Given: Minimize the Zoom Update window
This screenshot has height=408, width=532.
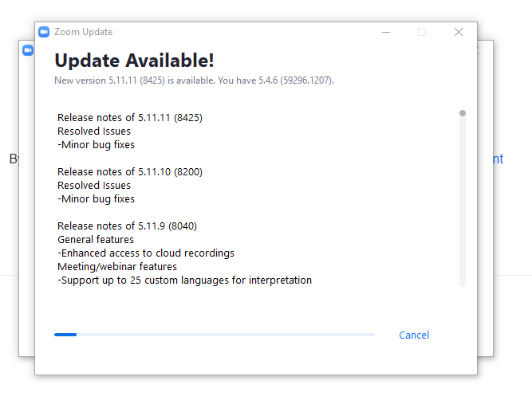Looking at the screenshot, I should (386, 32).
